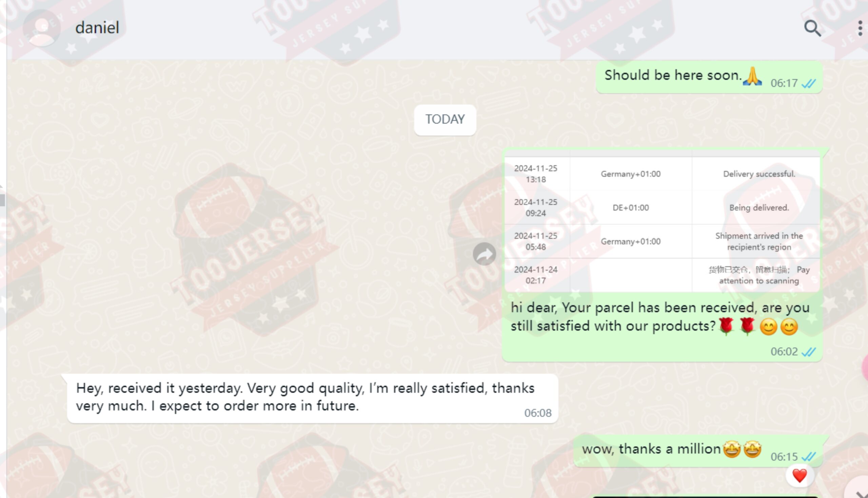
Task: Select the 'Should be here soon' message
Action: tap(709, 77)
